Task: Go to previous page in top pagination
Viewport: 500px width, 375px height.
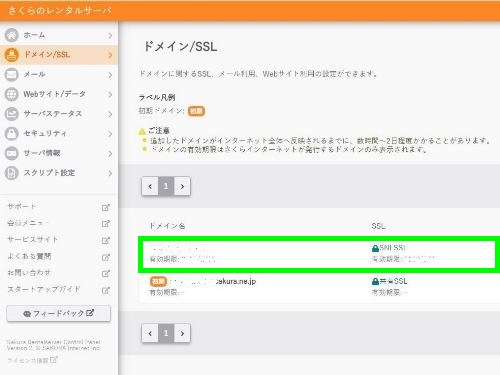Action: pos(150,186)
